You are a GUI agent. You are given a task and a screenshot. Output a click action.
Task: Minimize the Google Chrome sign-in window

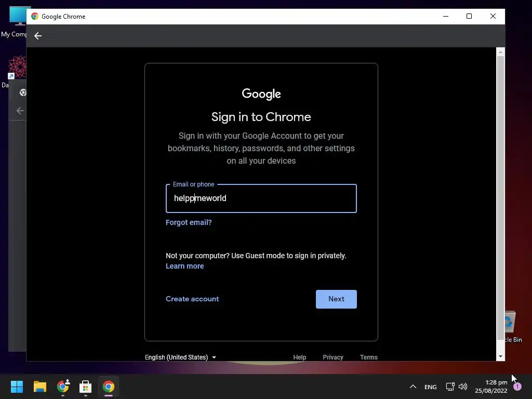(x=445, y=16)
